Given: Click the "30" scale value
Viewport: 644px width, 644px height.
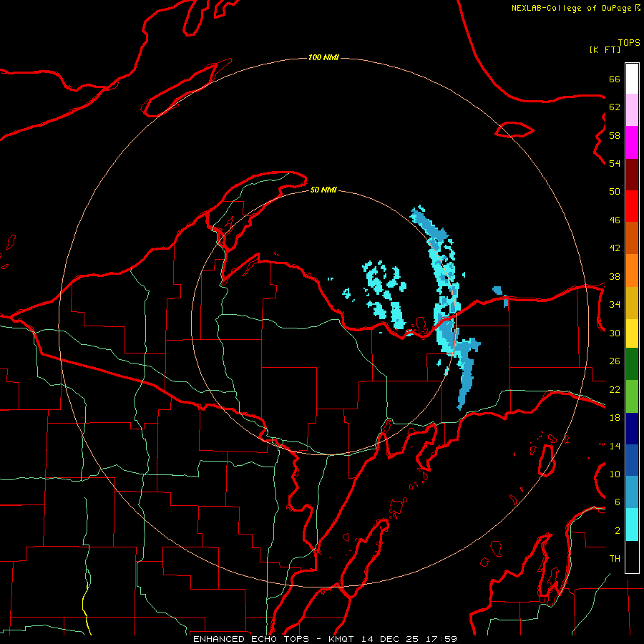Looking at the screenshot, I should pyautogui.click(x=615, y=333).
